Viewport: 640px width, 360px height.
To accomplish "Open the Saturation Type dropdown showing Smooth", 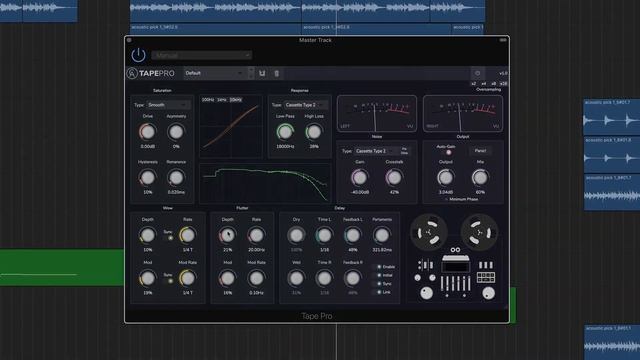I will 168,105.
